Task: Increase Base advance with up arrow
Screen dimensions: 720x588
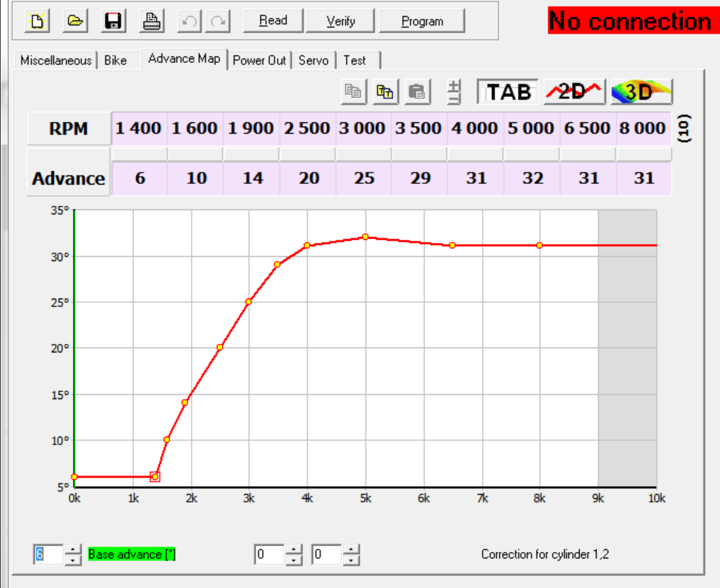Action: click(x=73, y=550)
